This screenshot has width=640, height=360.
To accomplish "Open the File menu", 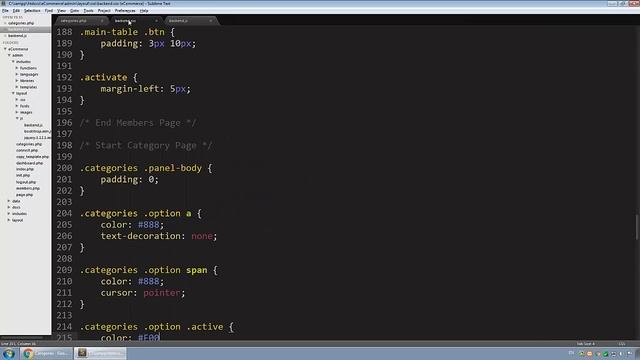I will pos(5,11).
